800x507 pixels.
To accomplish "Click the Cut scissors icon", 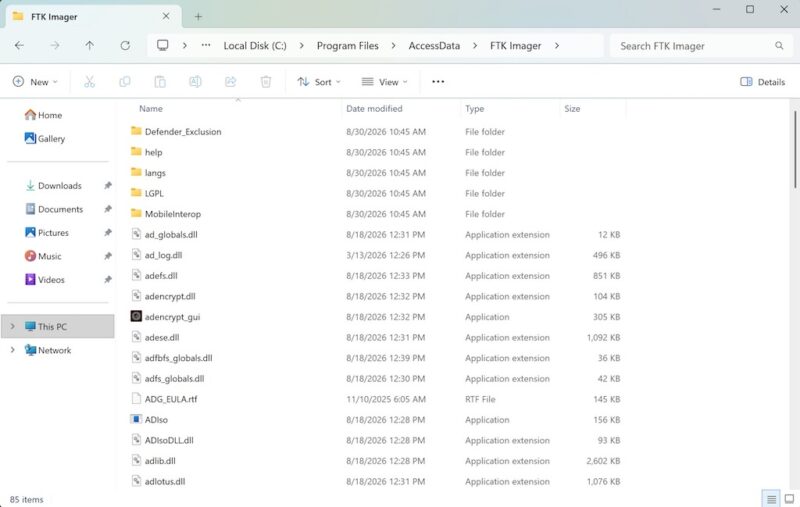I will click(x=89, y=82).
